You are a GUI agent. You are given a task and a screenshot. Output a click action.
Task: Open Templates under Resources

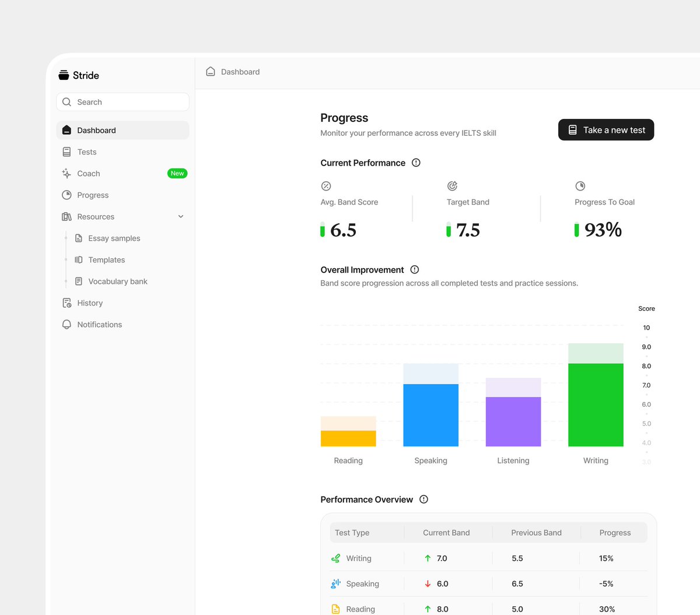(107, 259)
